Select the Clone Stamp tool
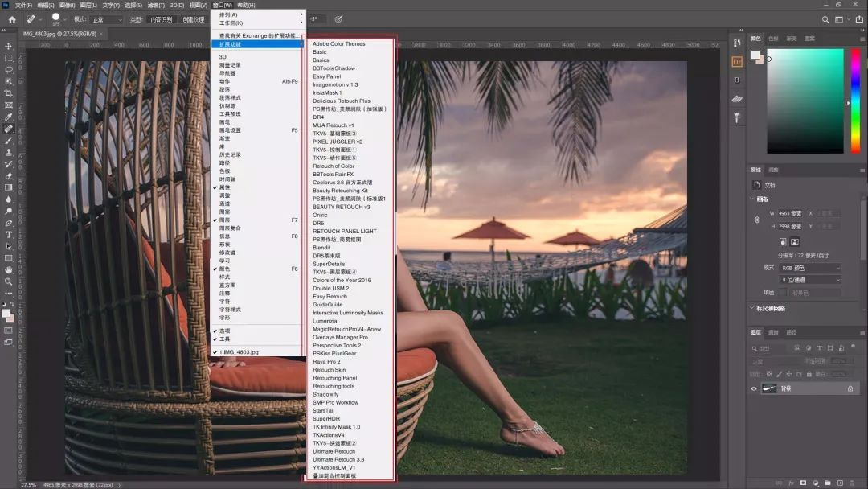This screenshot has height=489, width=868. (9, 150)
